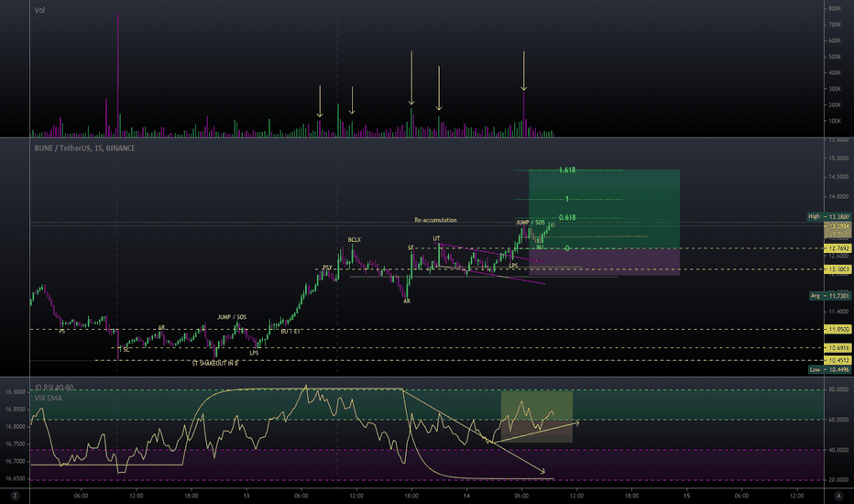Click the 14.0000 price scale label

(838, 197)
